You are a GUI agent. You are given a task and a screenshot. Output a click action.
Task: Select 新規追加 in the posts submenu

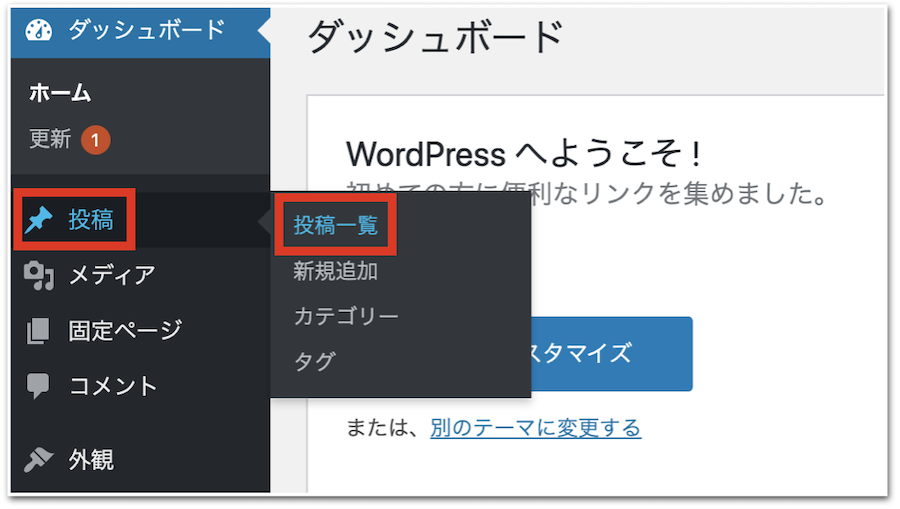click(335, 271)
